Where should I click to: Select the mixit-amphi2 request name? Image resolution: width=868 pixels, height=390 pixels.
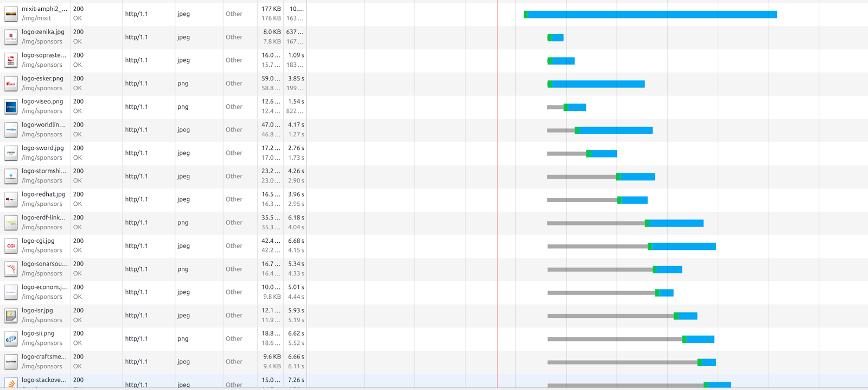[x=44, y=9]
